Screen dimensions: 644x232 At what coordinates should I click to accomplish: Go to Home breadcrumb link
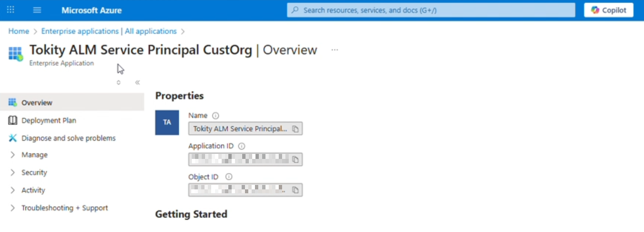click(18, 31)
